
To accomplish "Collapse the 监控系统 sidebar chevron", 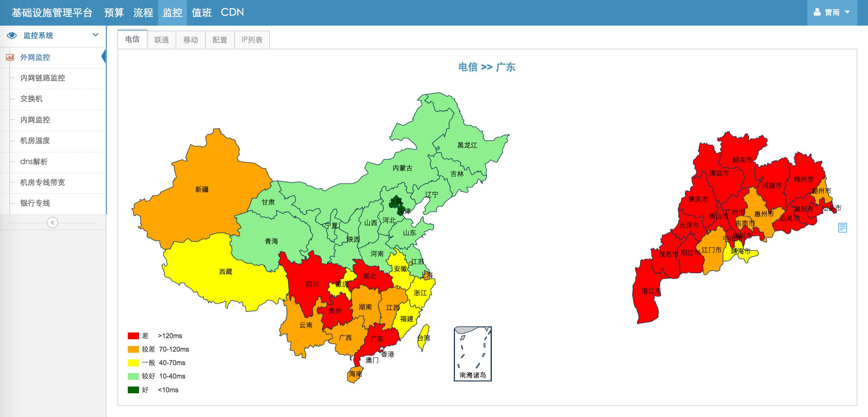I will tap(95, 35).
